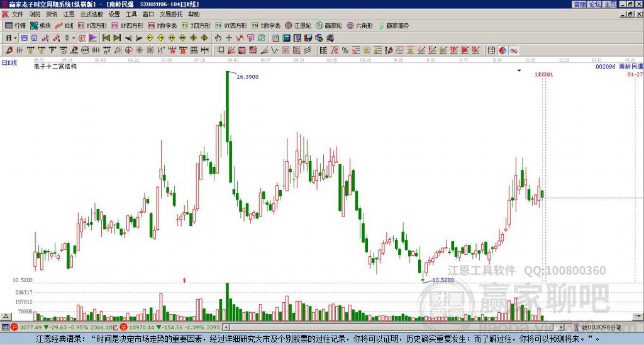Click the 10.5200 low price label near candles

(443, 280)
